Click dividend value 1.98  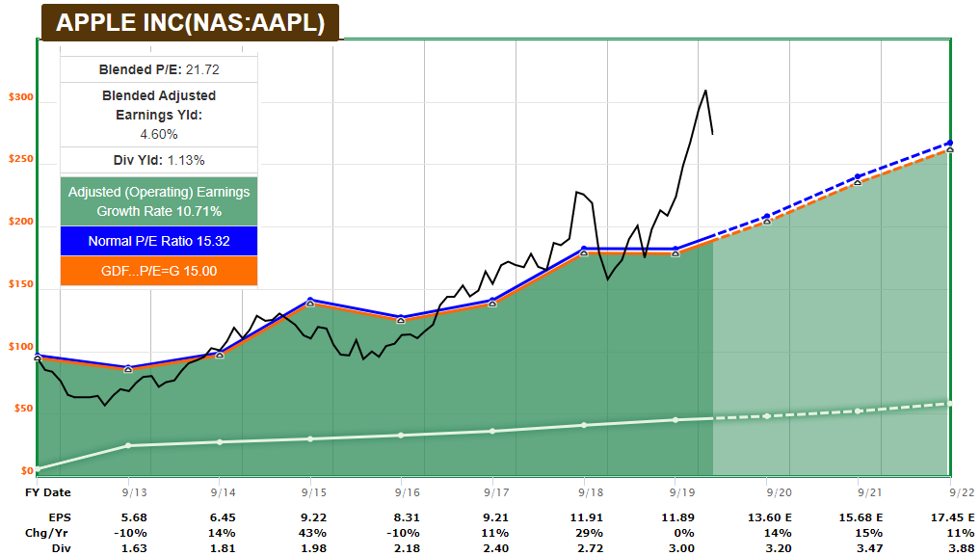(x=314, y=548)
